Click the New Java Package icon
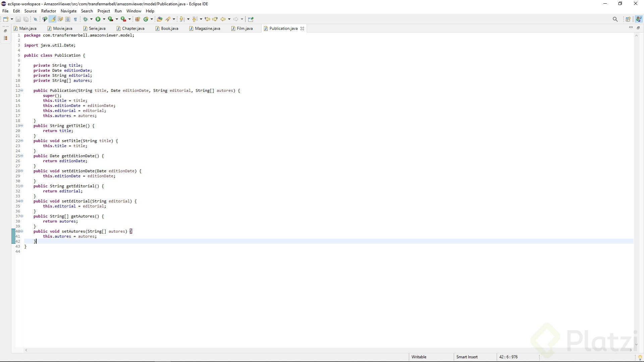 pyautogui.click(x=138, y=19)
